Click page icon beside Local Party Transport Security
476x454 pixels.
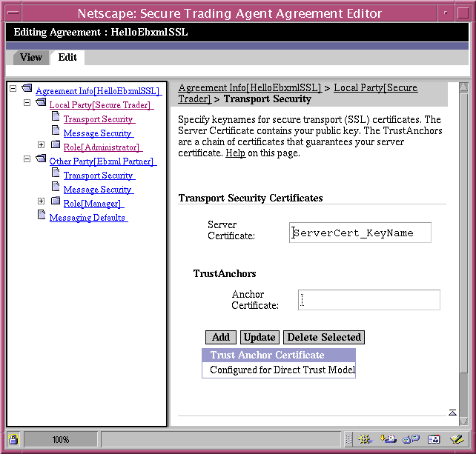(x=56, y=116)
